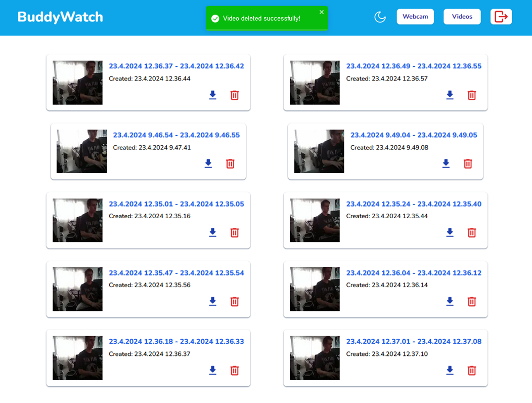Click thumbnail of the 12.36.49 video

315,83
